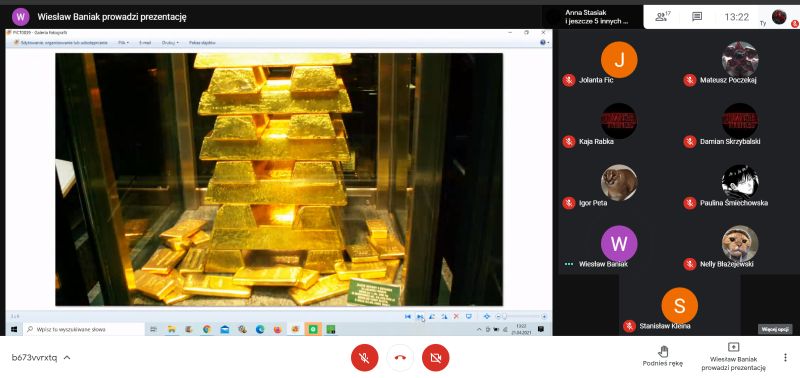
Task: Open the meeting chat panel
Action: click(697, 17)
